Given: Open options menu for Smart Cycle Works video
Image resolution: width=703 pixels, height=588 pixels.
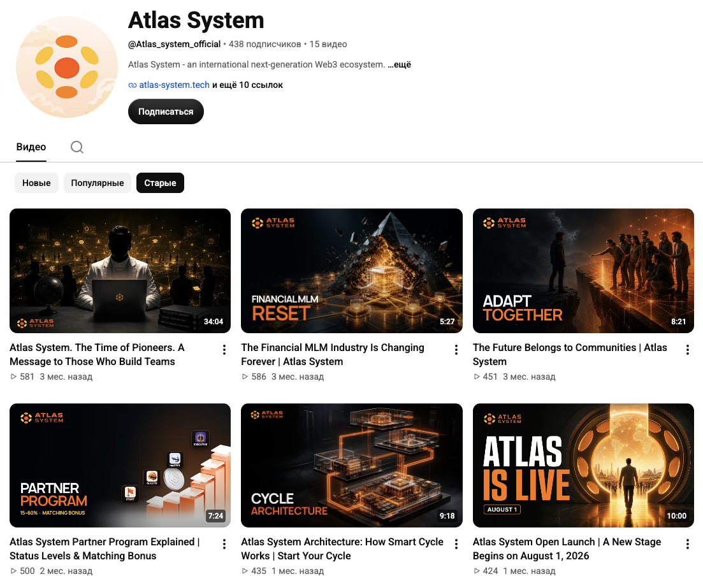Looking at the screenshot, I should tap(456, 544).
